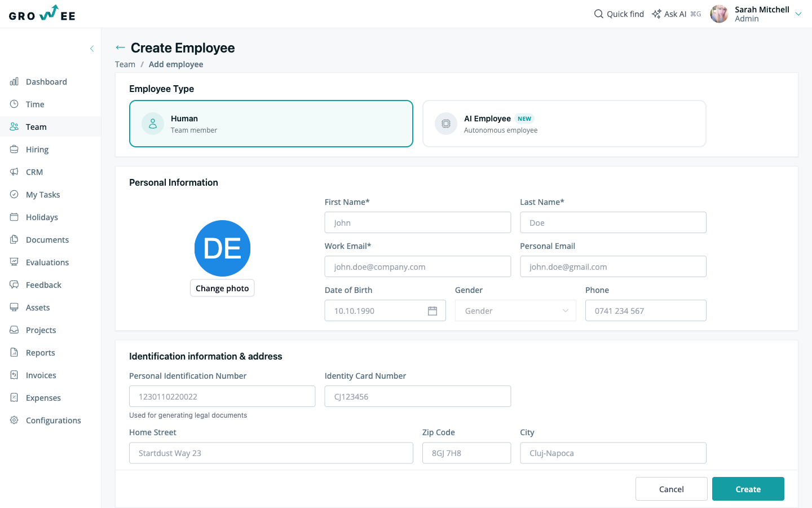Click the NEW badge on AI Employee
The height and width of the screenshot is (508, 812).
[x=524, y=119]
